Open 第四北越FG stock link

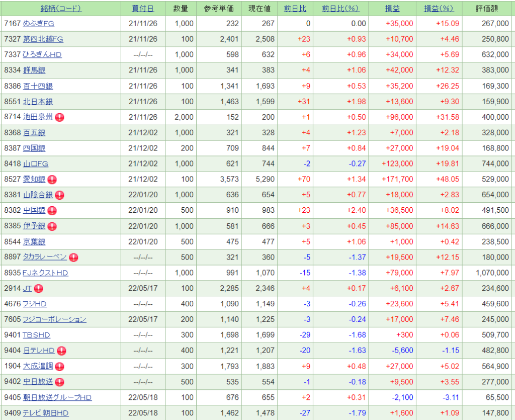(x=43, y=39)
